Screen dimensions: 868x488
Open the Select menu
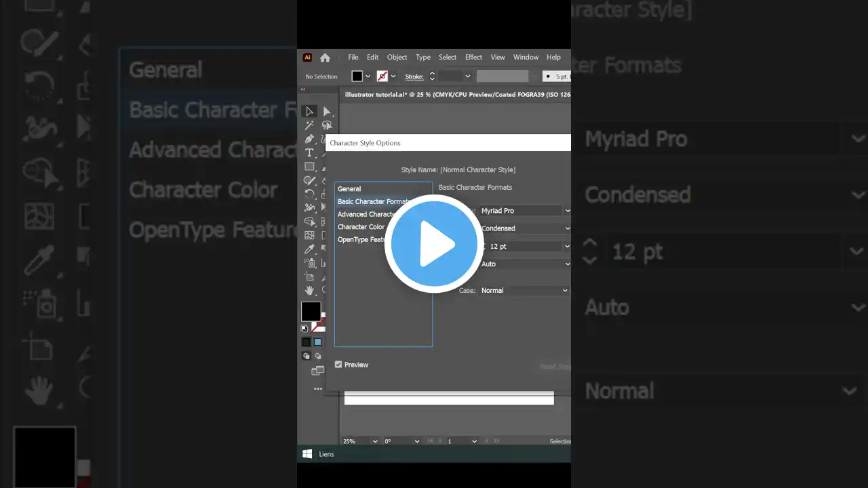[x=448, y=58]
